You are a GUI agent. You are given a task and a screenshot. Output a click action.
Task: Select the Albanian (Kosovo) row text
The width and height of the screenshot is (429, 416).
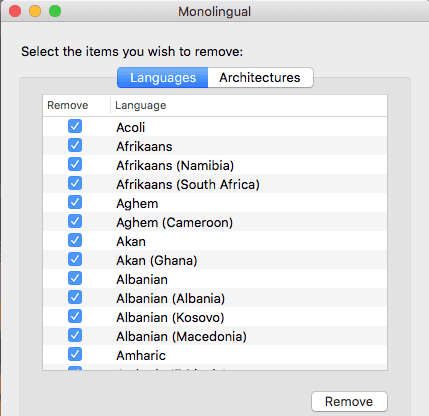point(170,318)
